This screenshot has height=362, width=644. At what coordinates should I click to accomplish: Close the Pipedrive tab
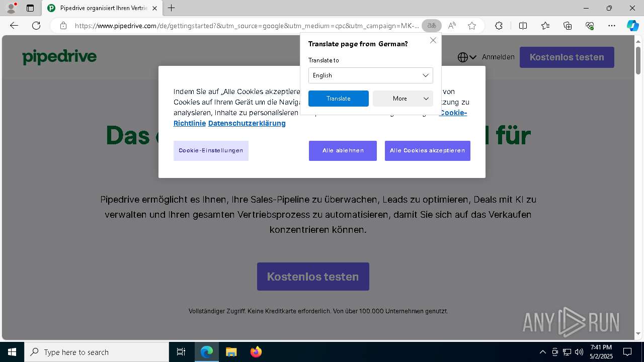pos(154,8)
